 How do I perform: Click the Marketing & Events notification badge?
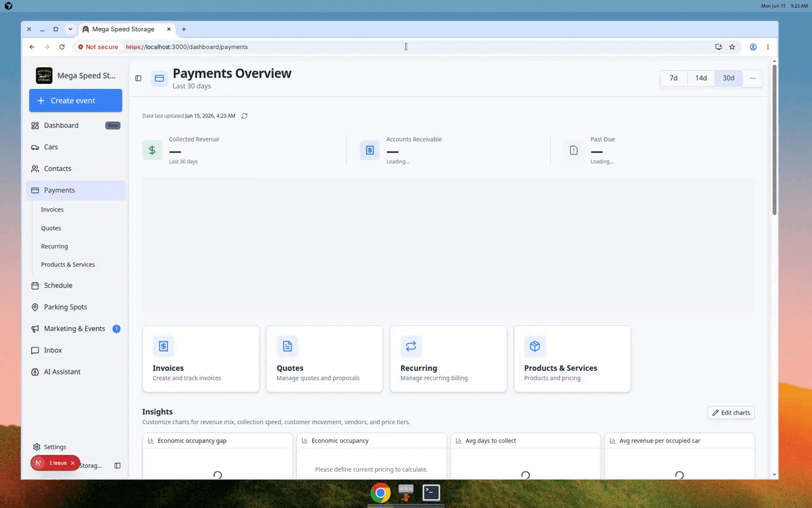point(116,329)
